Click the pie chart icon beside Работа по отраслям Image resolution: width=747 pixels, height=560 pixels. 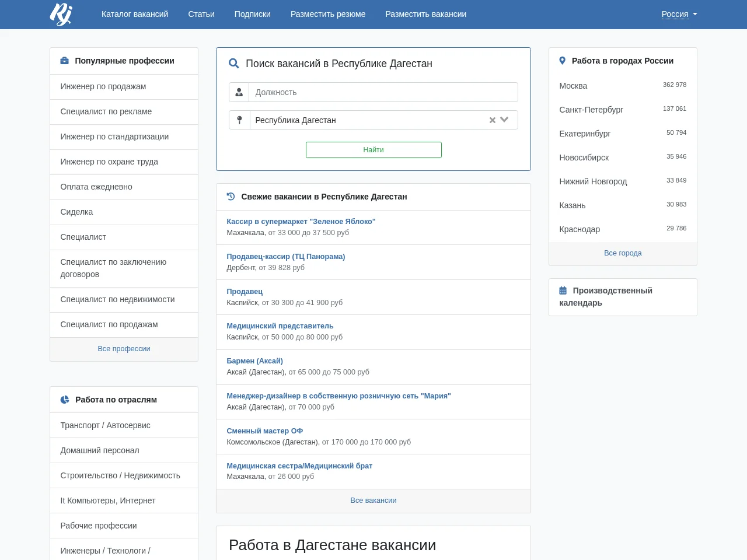pos(65,400)
